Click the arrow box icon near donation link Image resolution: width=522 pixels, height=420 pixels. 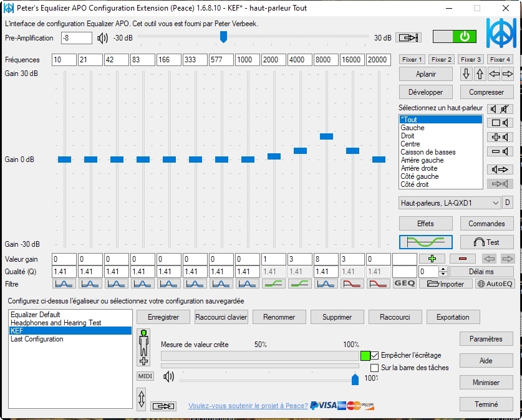pos(163,406)
